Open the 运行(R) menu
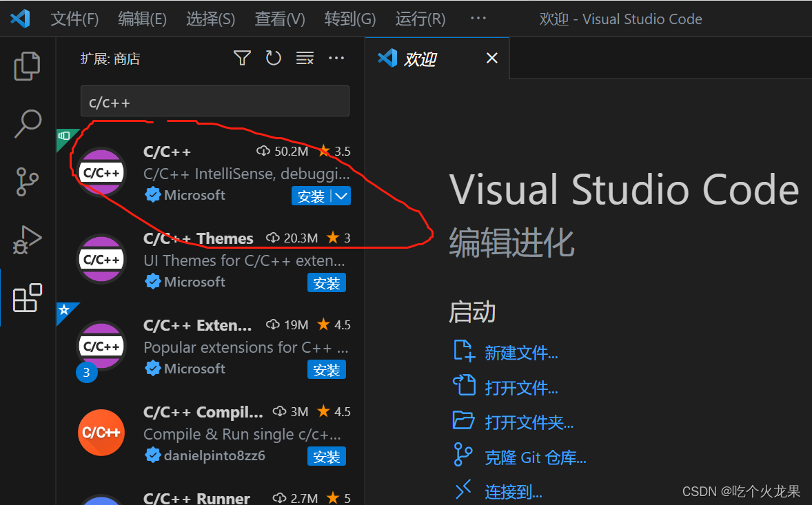The image size is (812, 505). pyautogui.click(x=420, y=19)
